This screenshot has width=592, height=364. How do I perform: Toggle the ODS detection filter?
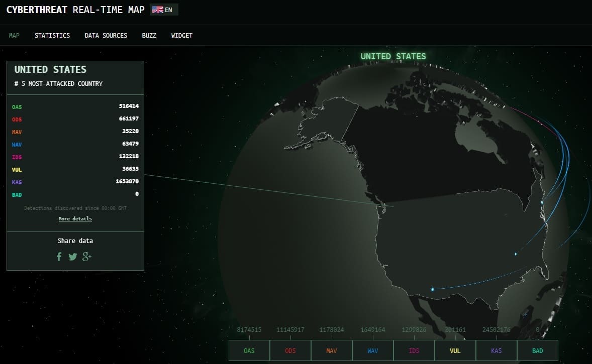pos(290,350)
